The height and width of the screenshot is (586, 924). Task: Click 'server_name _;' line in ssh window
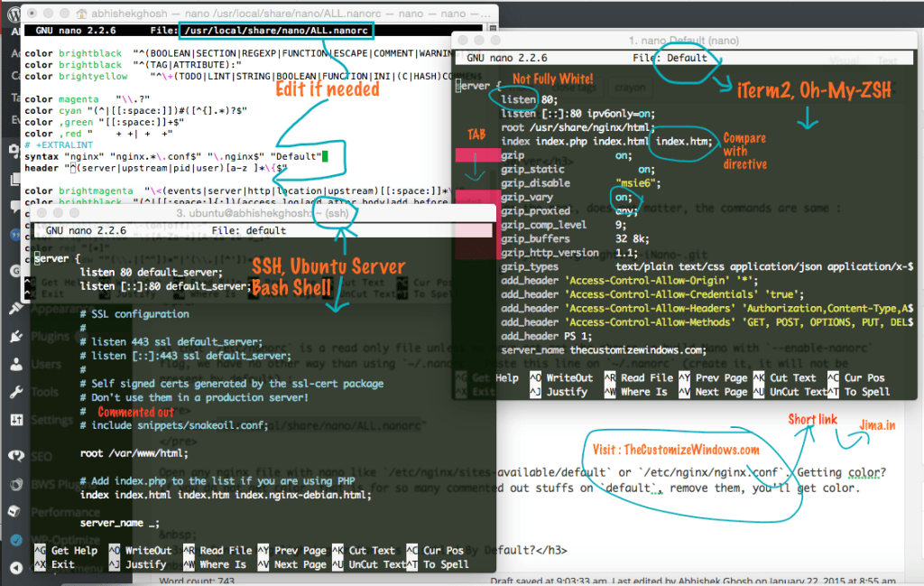pos(120,523)
